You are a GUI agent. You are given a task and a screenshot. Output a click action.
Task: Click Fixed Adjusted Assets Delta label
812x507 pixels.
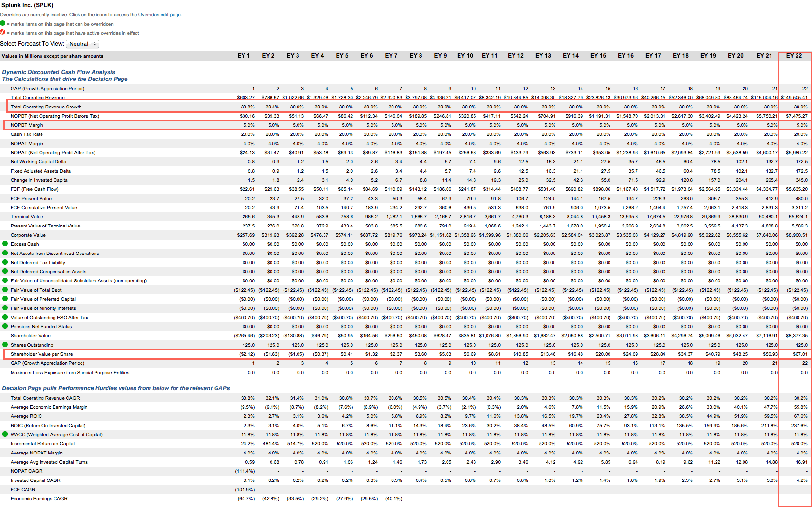click(x=41, y=171)
